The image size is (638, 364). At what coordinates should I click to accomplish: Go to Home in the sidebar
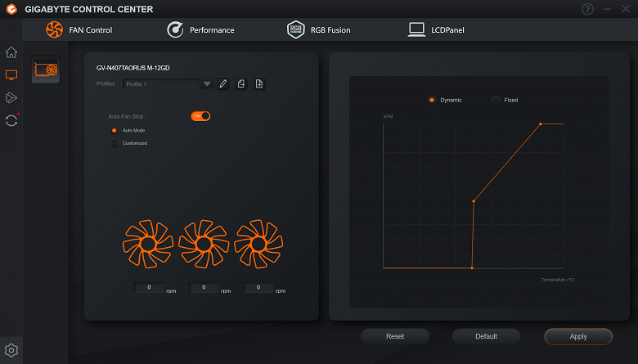[x=11, y=52]
